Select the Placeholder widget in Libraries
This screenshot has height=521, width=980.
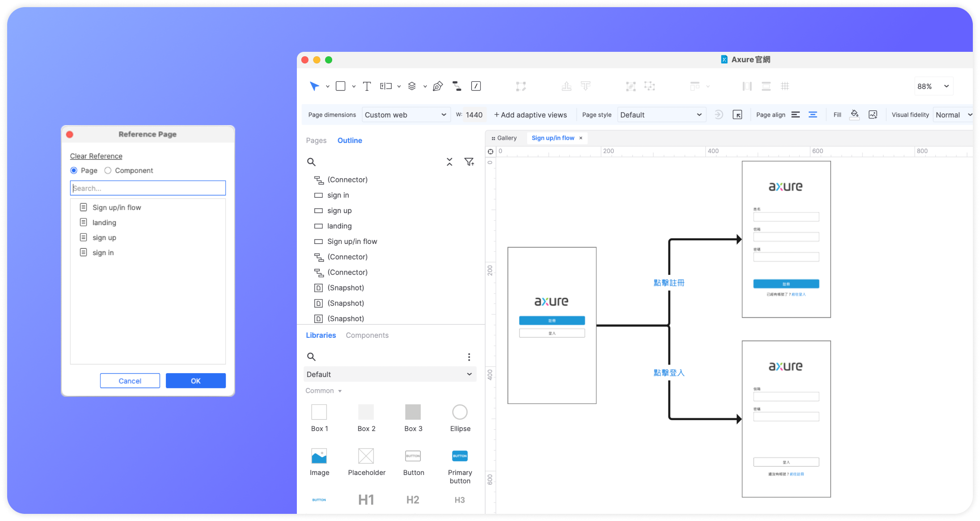click(367, 462)
